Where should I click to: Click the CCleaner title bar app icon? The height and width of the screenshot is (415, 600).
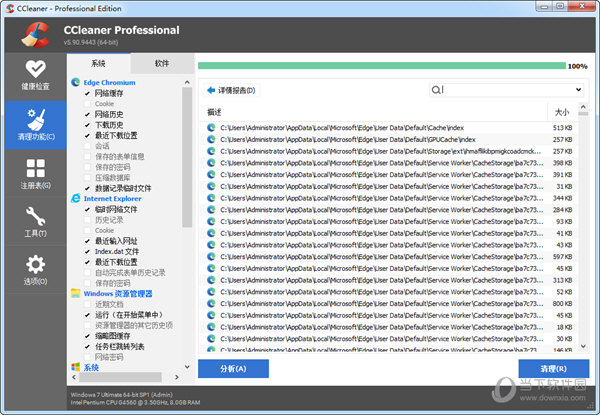(x=10, y=8)
